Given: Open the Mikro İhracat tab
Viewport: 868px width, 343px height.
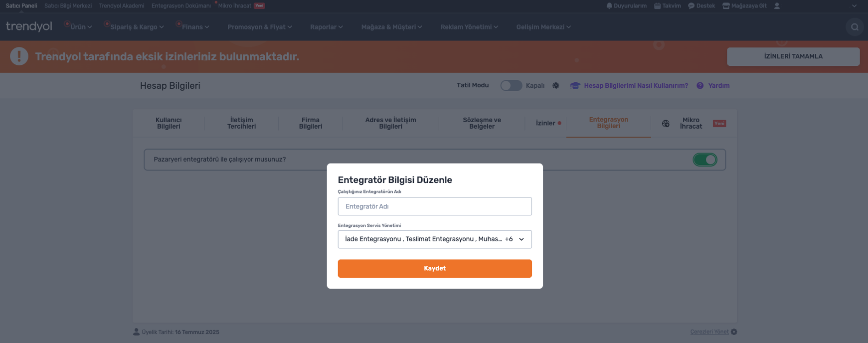Looking at the screenshot, I should tap(691, 123).
